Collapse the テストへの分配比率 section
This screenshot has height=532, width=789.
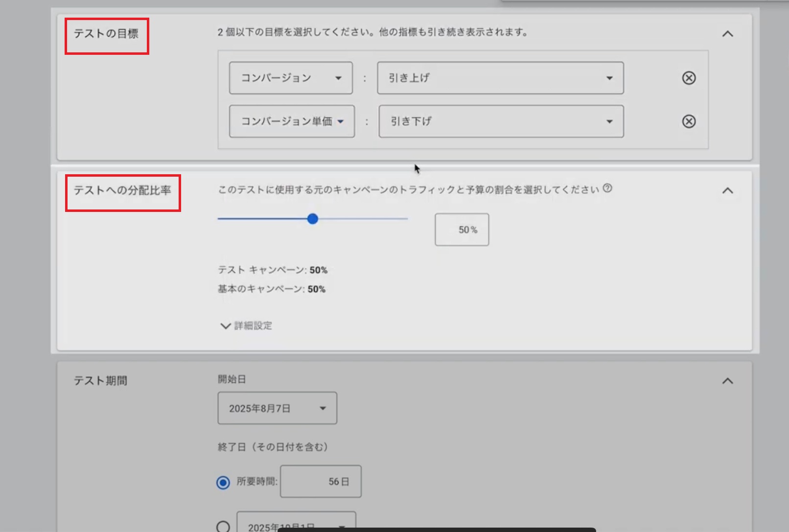[727, 190]
